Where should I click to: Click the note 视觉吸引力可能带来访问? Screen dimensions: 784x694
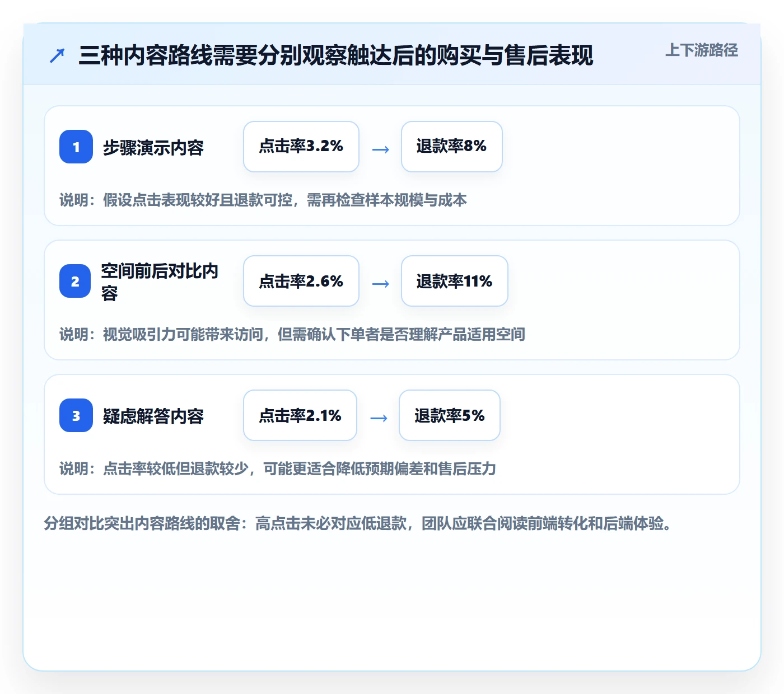183,335
